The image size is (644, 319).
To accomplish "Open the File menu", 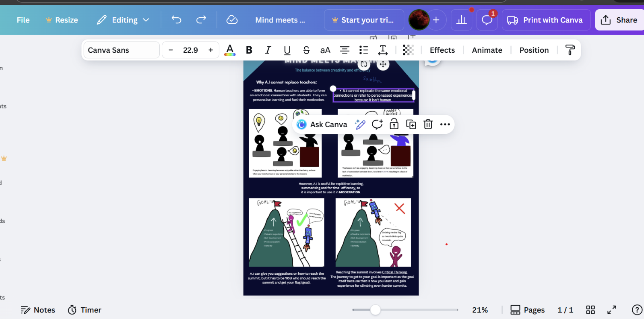I will click(x=23, y=20).
